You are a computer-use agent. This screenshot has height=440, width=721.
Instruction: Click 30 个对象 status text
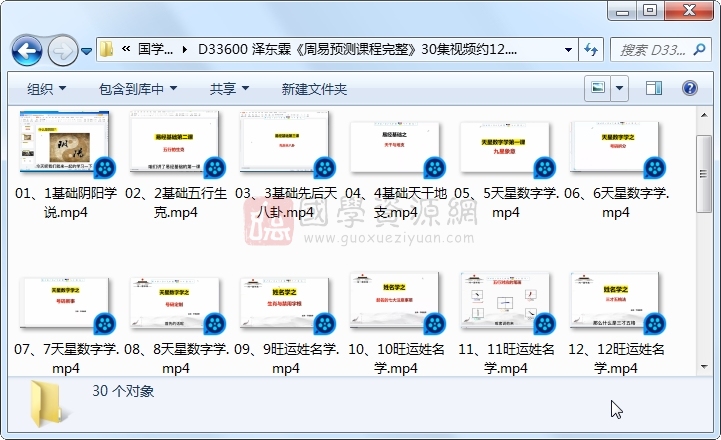click(123, 391)
